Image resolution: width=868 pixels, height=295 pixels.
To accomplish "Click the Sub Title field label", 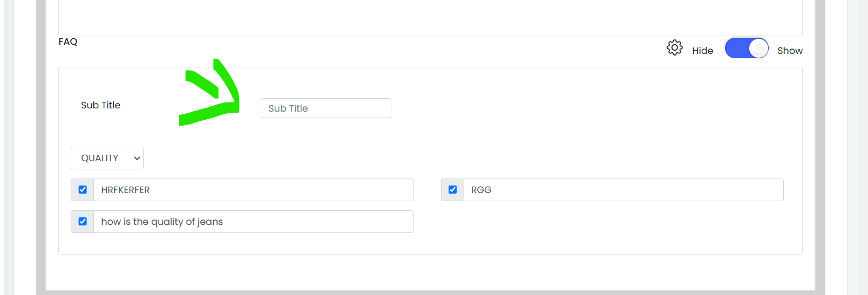I will pos(100,105).
